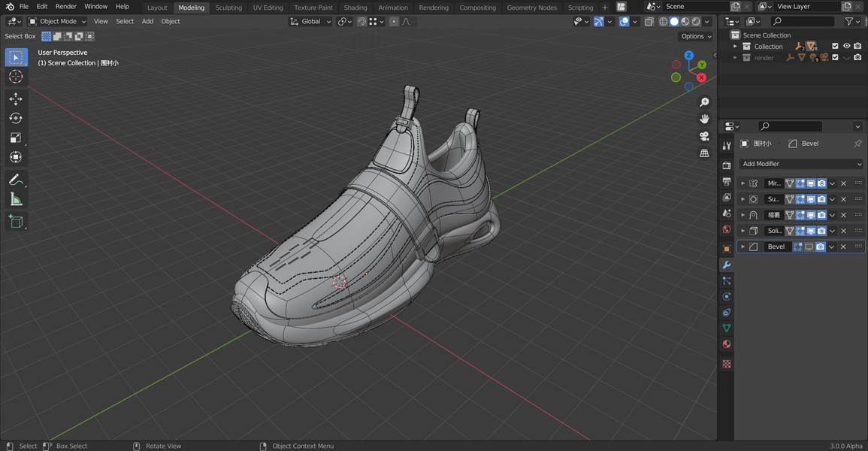This screenshot has height=451, width=868.
Task: Choose the Add Cube tool
Action: [x=16, y=221]
